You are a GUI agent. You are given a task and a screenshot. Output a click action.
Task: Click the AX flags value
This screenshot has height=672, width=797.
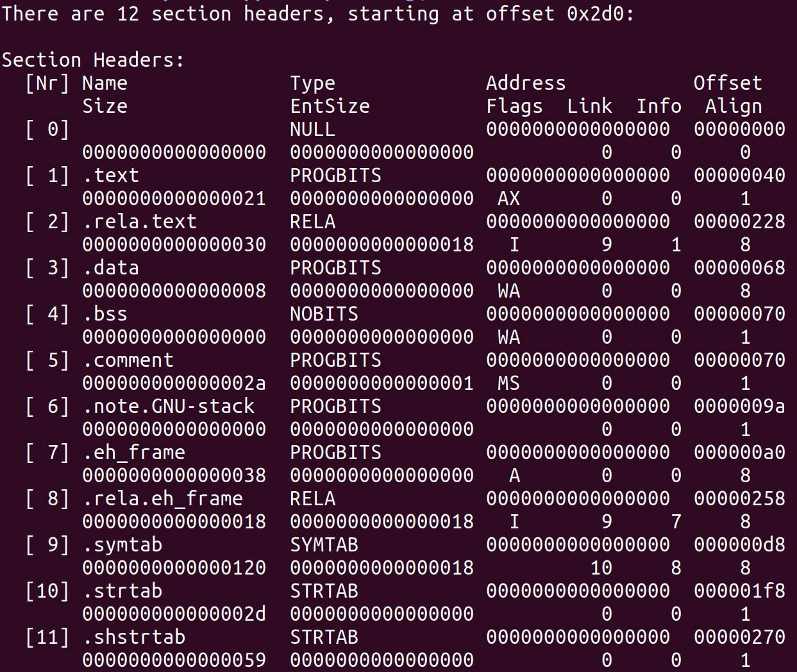[x=508, y=199]
